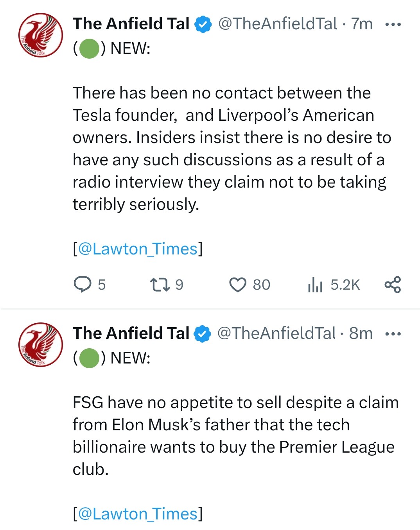Click verified badge on first tweet
The height and width of the screenshot is (530, 420).
tap(203, 24)
